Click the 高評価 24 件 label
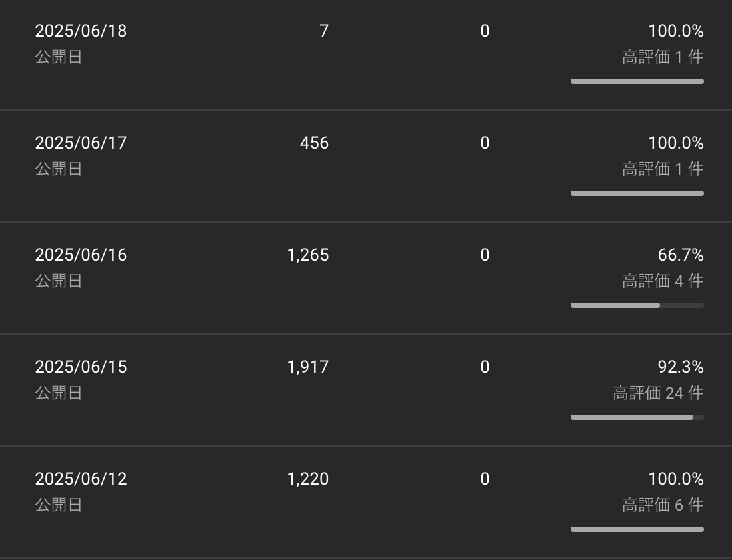 coord(658,393)
